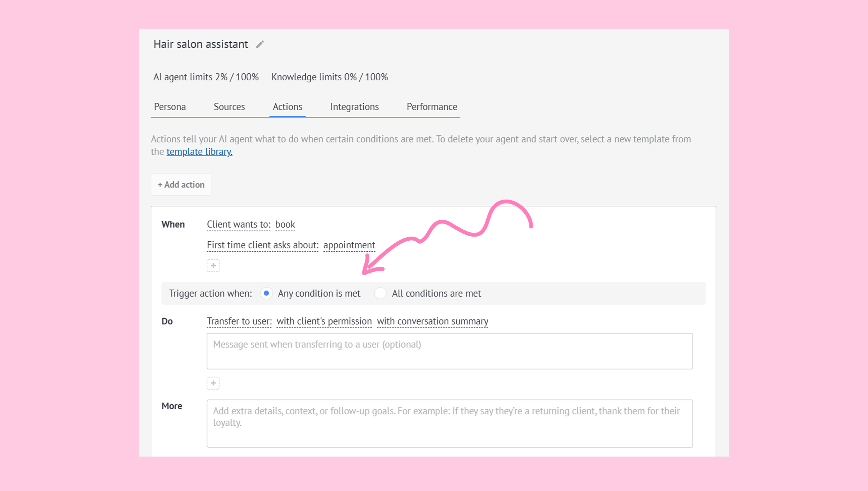Switch to the Persona tab
The width and height of the screenshot is (868, 491).
[x=170, y=106]
